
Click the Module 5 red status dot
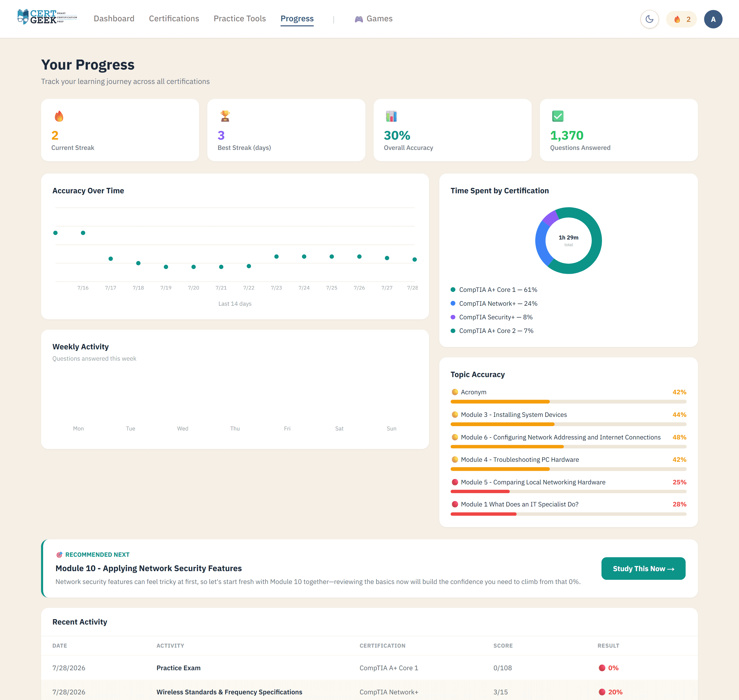[x=455, y=482]
